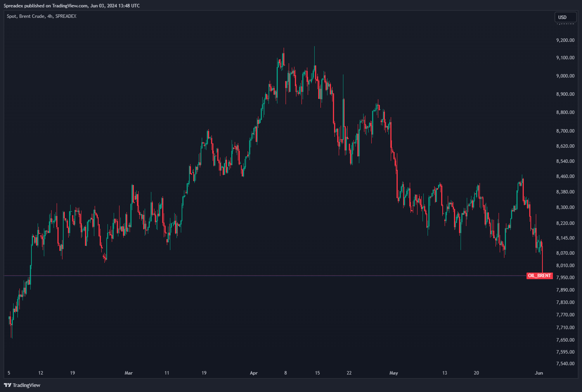
Task: Click the 5 date label on time axis
Action: (x=9, y=373)
